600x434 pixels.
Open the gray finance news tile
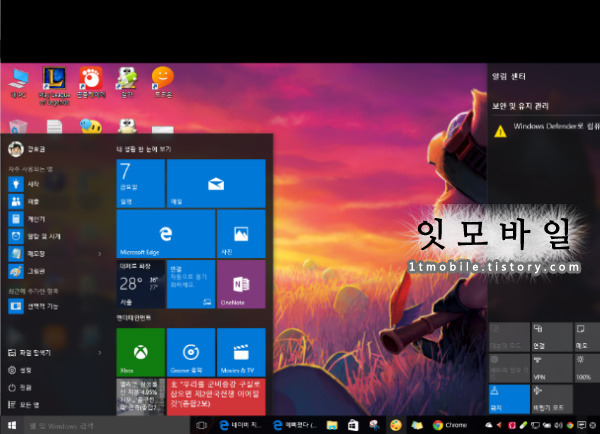click(140, 396)
